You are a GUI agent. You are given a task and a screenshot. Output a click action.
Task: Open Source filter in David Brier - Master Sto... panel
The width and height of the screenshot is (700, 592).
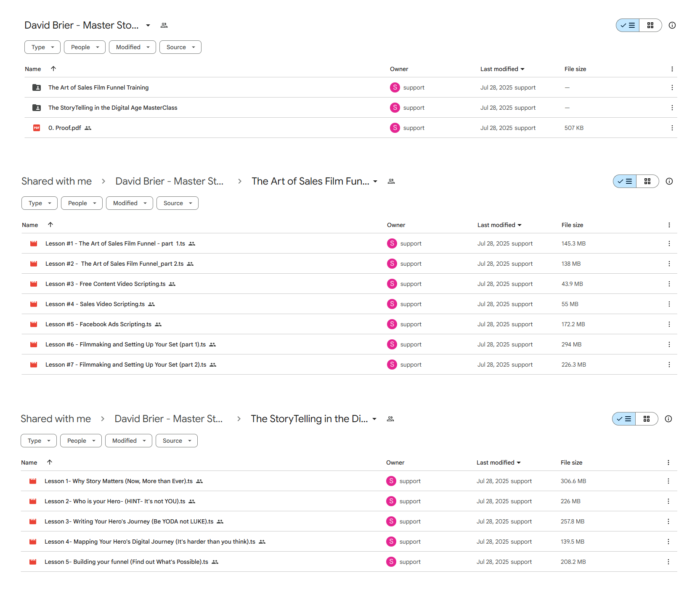click(180, 47)
